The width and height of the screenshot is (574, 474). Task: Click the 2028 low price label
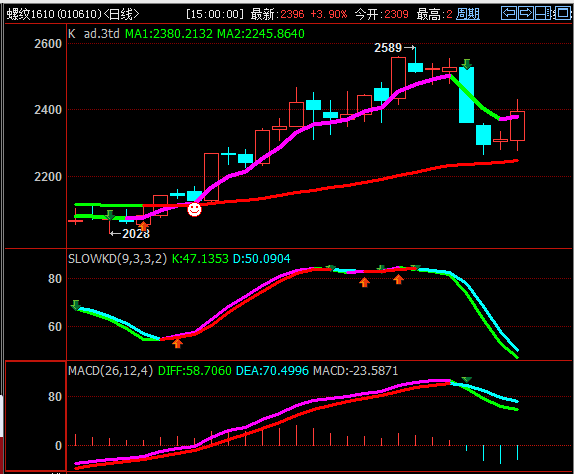click(x=136, y=234)
